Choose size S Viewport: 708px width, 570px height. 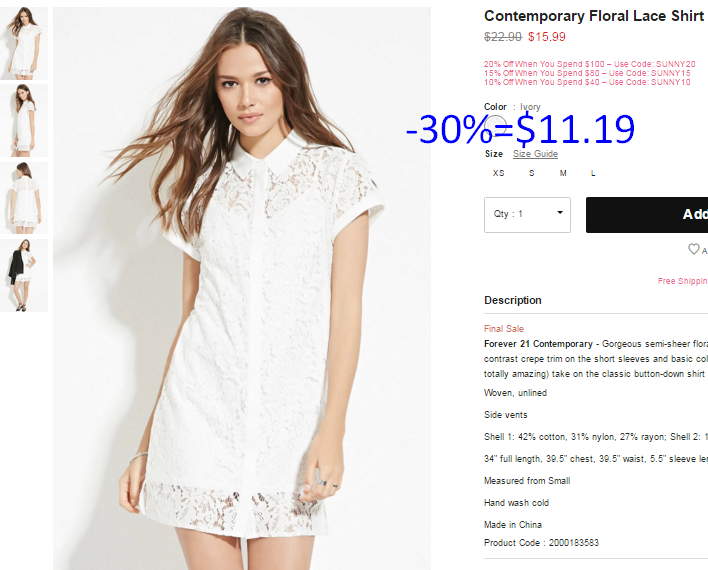(531, 173)
